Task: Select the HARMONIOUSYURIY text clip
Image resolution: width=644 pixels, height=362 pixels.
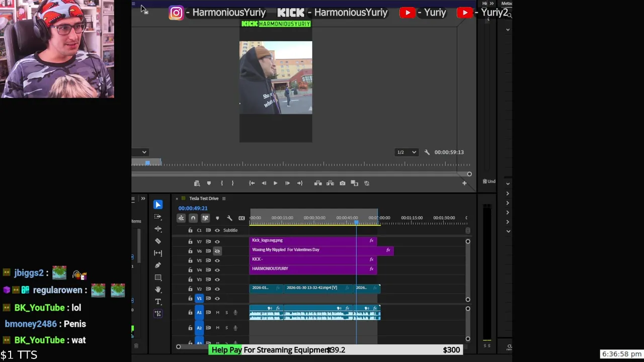Action: pos(313,268)
